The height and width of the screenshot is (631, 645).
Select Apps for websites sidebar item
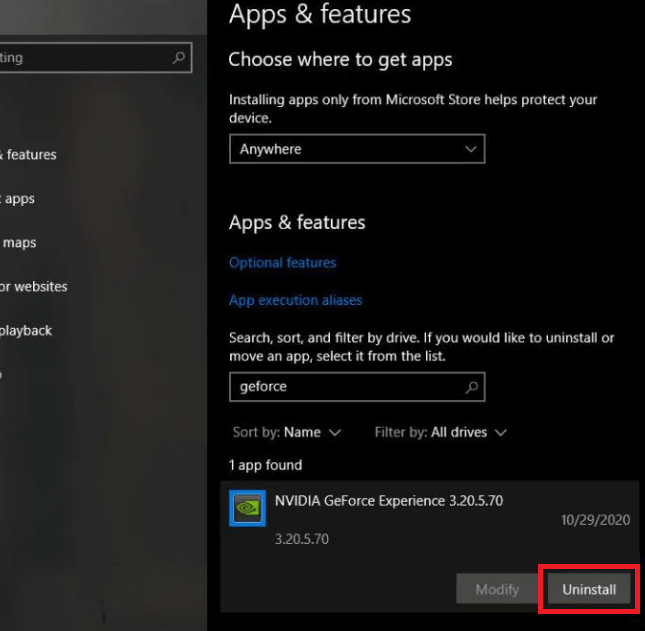34,287
